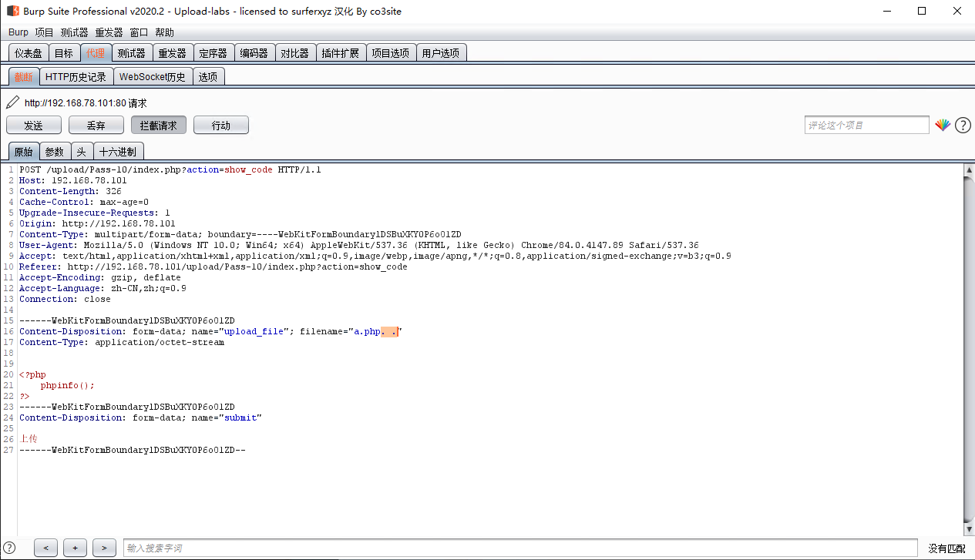Viewport: 975px width, 560px height.
Task: Click the Host: 192.168.78.101 header line
Action: (x=73, y=180)
